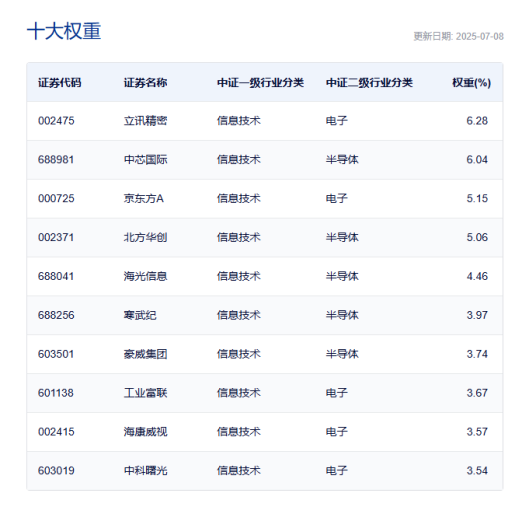Open the 中芯国际 row name

pyautogui.click(x=145, y=160)
